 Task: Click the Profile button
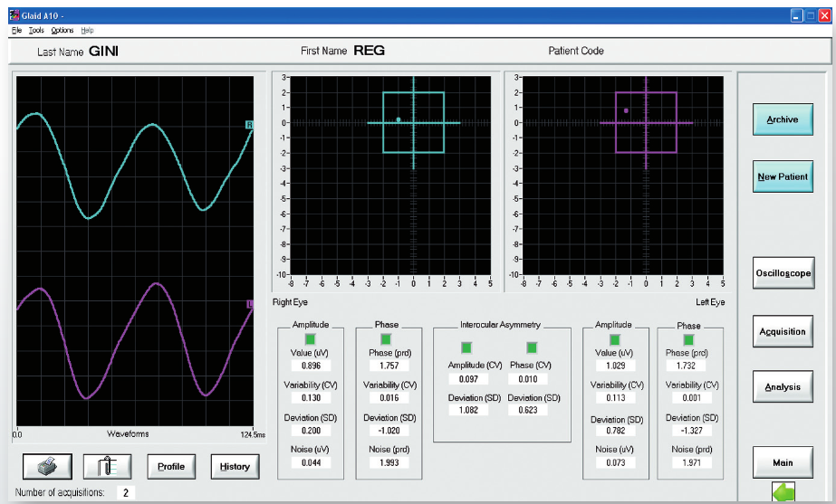click(171, 467)
